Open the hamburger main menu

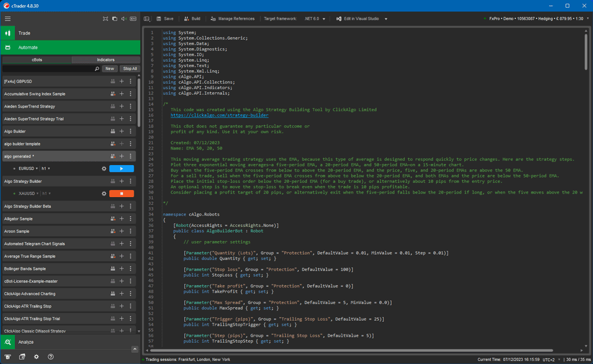tap(8, 18)
